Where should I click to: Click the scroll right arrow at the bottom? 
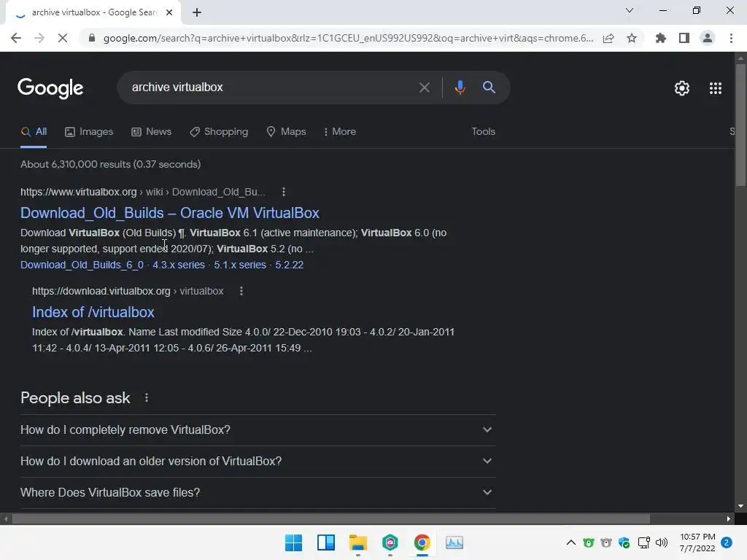pos(729,518)
